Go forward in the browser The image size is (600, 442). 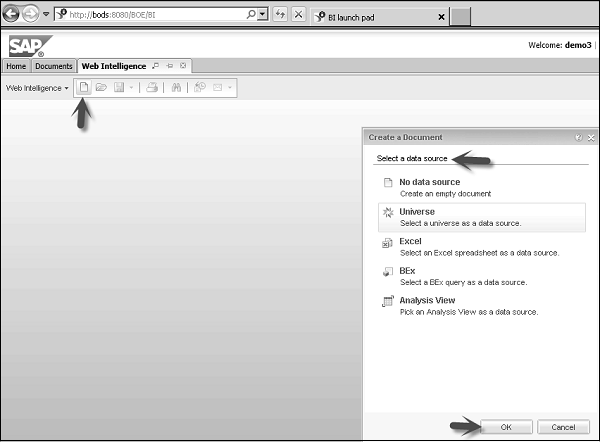(30, 15)
